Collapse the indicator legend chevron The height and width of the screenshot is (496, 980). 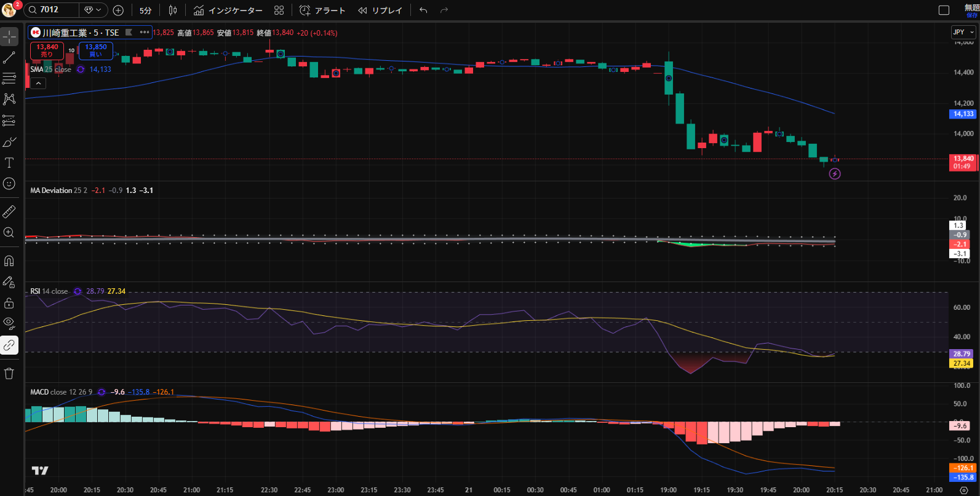(x=38, y=84)
